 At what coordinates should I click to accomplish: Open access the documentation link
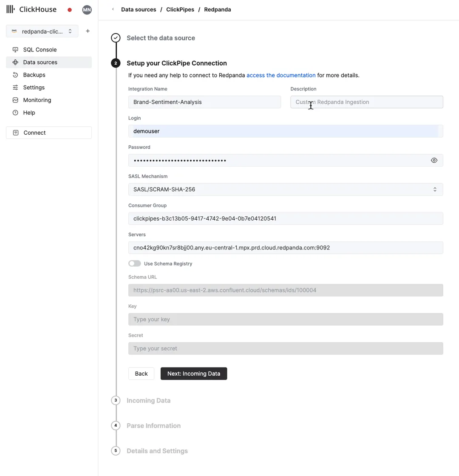[x=281, y=75]
